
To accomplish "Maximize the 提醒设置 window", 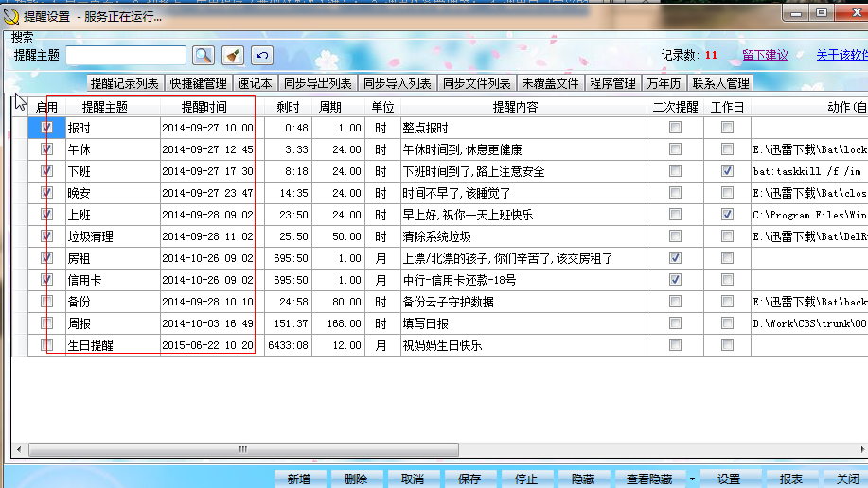I will (x=822, y=13).
